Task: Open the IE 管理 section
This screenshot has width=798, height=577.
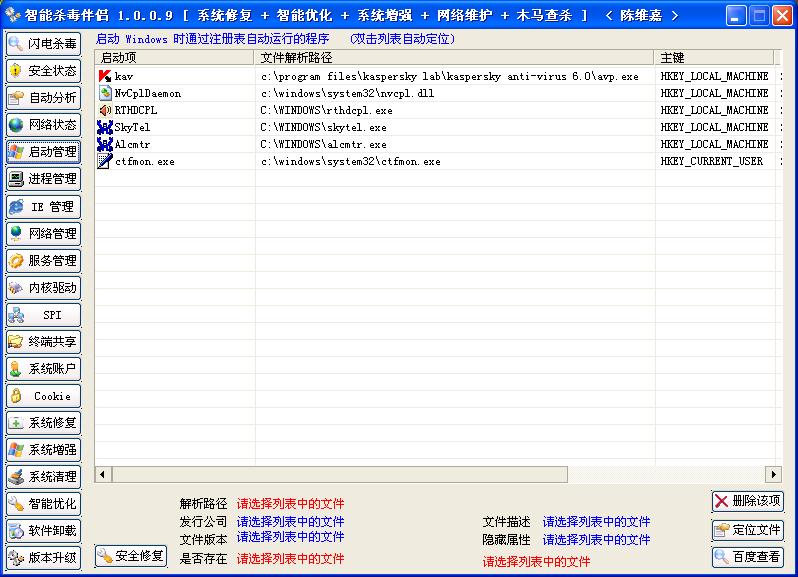Action: pyautogui.click(x=43, y=207)
